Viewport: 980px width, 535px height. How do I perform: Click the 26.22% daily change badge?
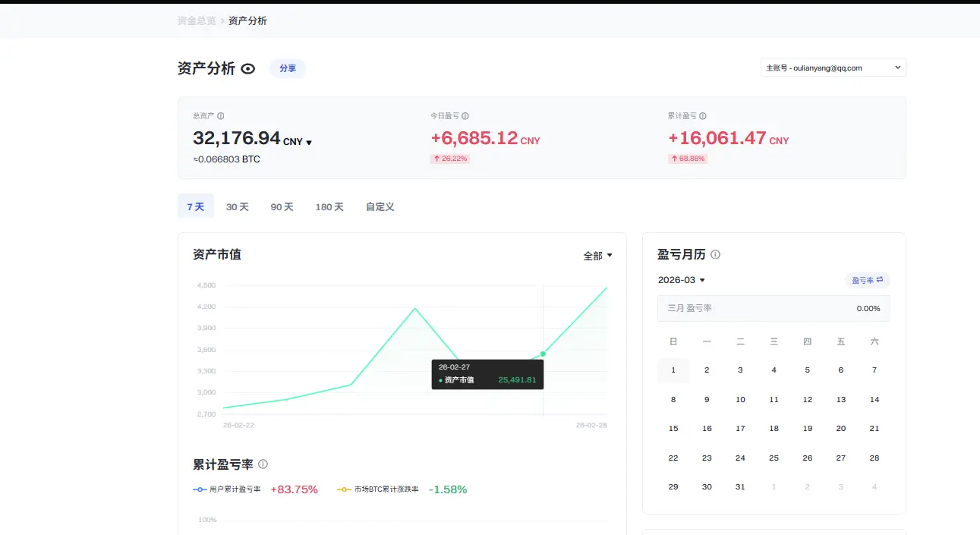450,159
